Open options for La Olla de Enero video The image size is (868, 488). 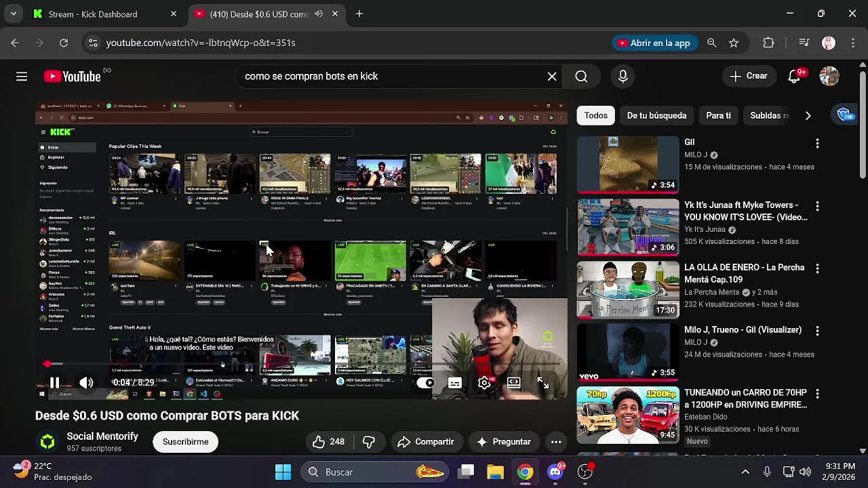817,268
